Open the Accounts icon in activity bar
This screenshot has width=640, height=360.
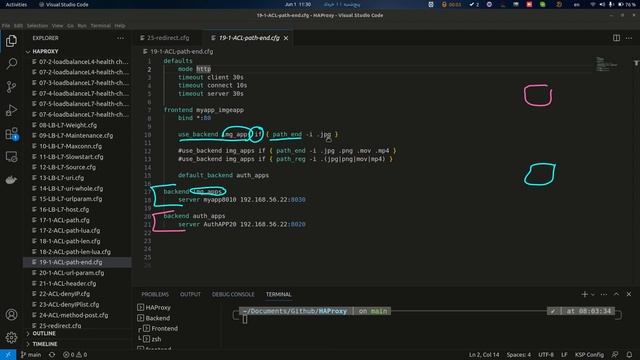[11, 315]
